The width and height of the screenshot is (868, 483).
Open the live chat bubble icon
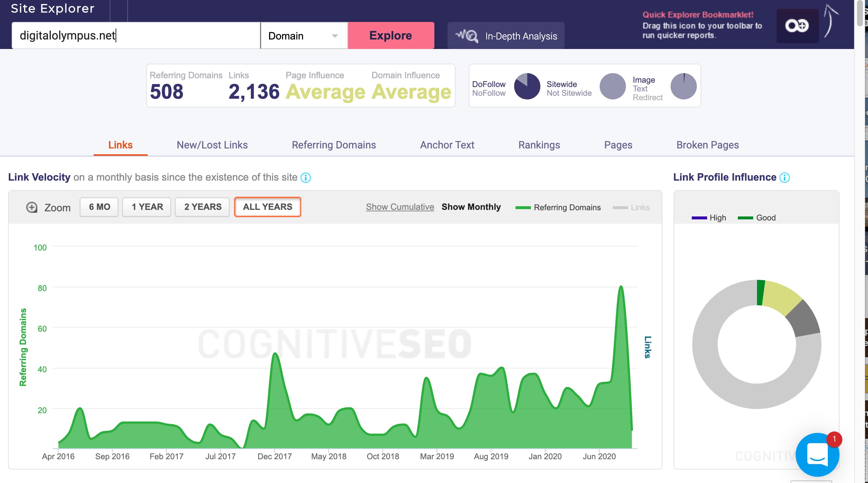point(818,454)
